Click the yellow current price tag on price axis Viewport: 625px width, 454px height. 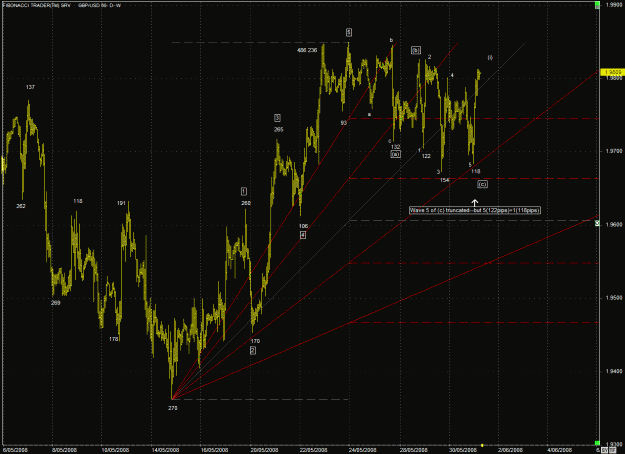613,72
